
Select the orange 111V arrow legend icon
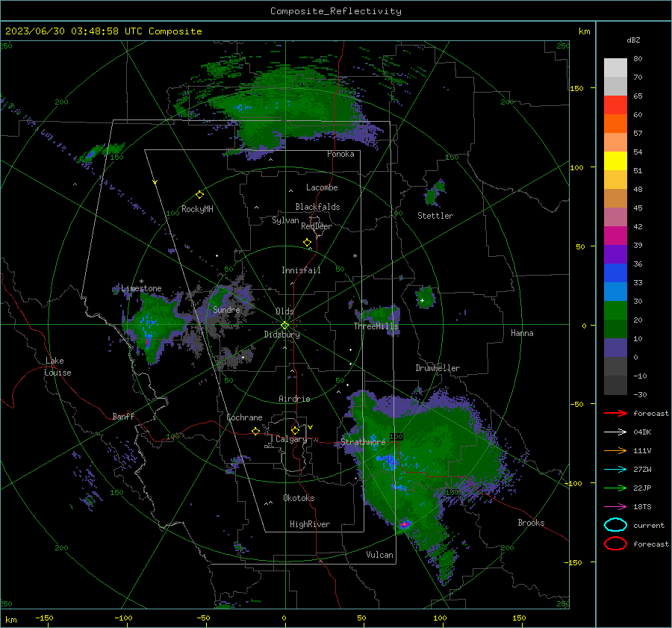[615, 450]
